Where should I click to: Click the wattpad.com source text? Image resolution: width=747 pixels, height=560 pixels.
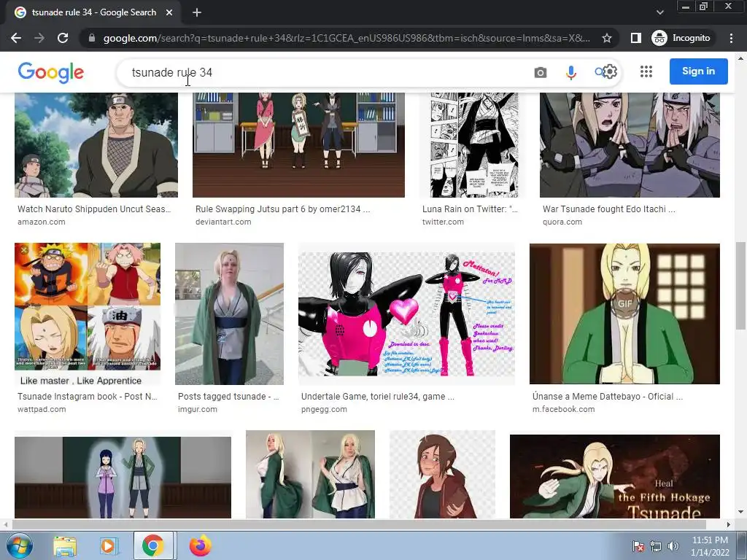tap(42, 410)
